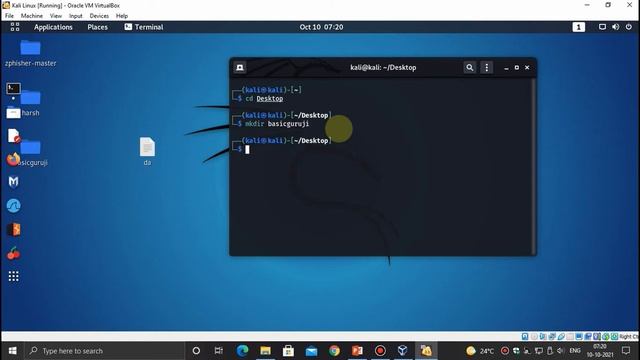The width and height of the screenshot is (640, 360).
Task: Select the zphisher-master desktop folder
Action: pyautogui.click(x=30, y=53)
